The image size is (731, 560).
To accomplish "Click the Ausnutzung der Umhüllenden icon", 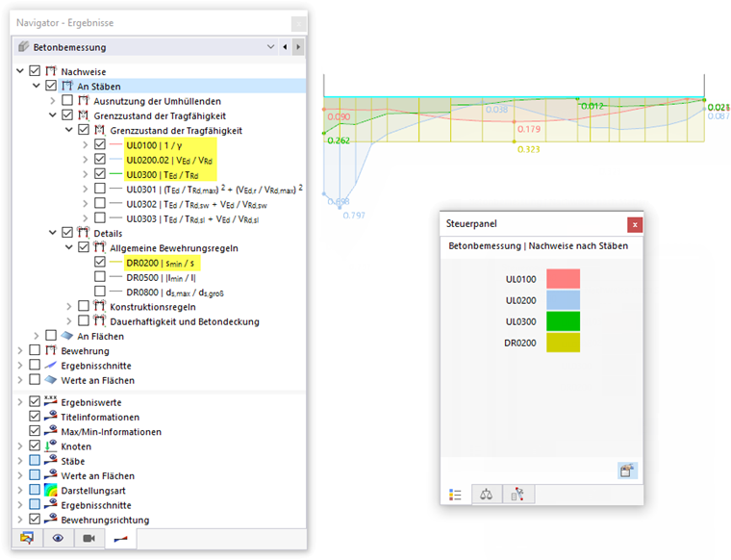I will pos(83,101).
